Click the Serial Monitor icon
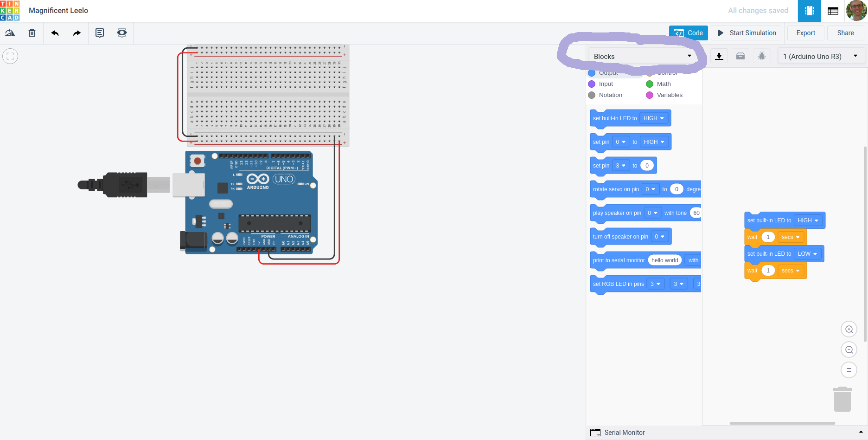Screen dimensions: 868x440 (595, 433)
